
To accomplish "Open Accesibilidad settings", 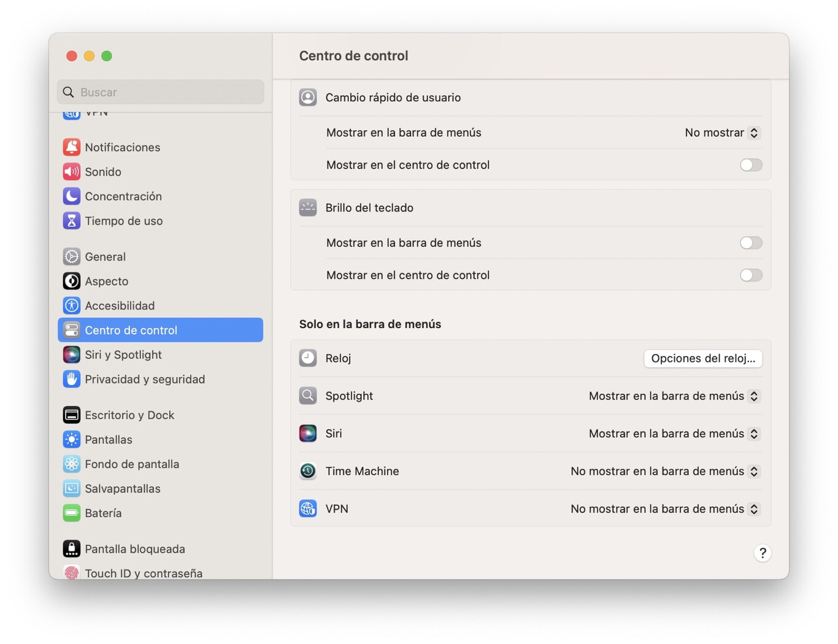I will point(119,305).
